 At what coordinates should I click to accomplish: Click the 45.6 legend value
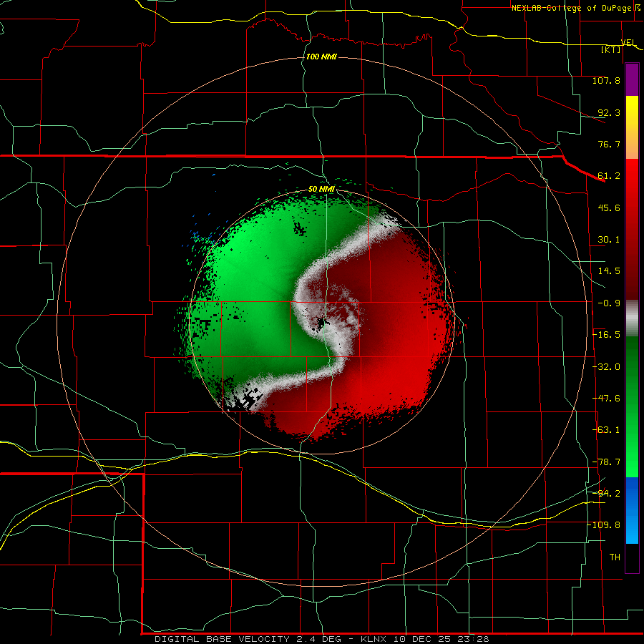[x=609, y=208]
